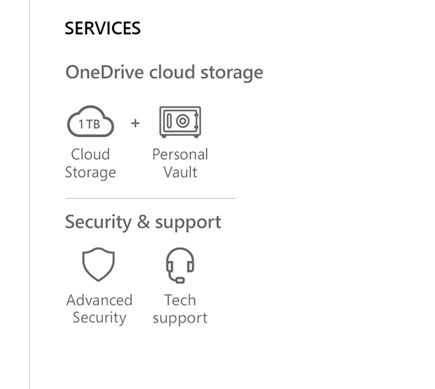The image size is (435, 389).
Task: Click the SERVICES heading
Action: coord(103,28)
